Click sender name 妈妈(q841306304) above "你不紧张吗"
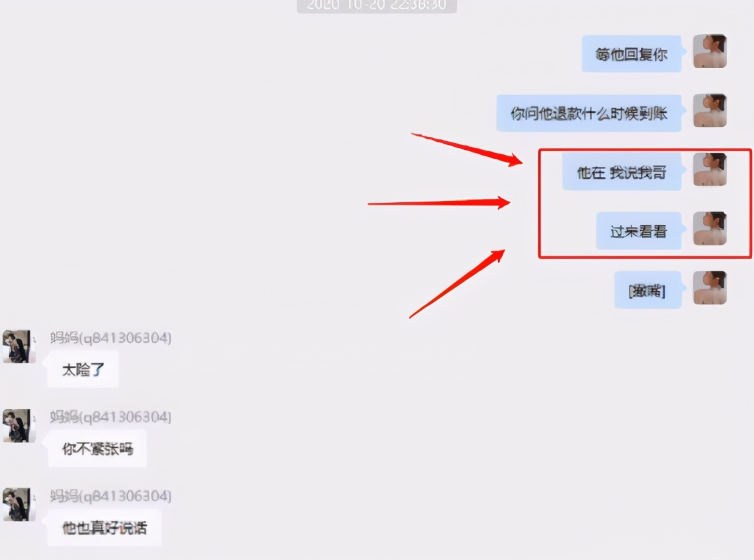Viewport: 754px width, 560px height. point(111,417)
